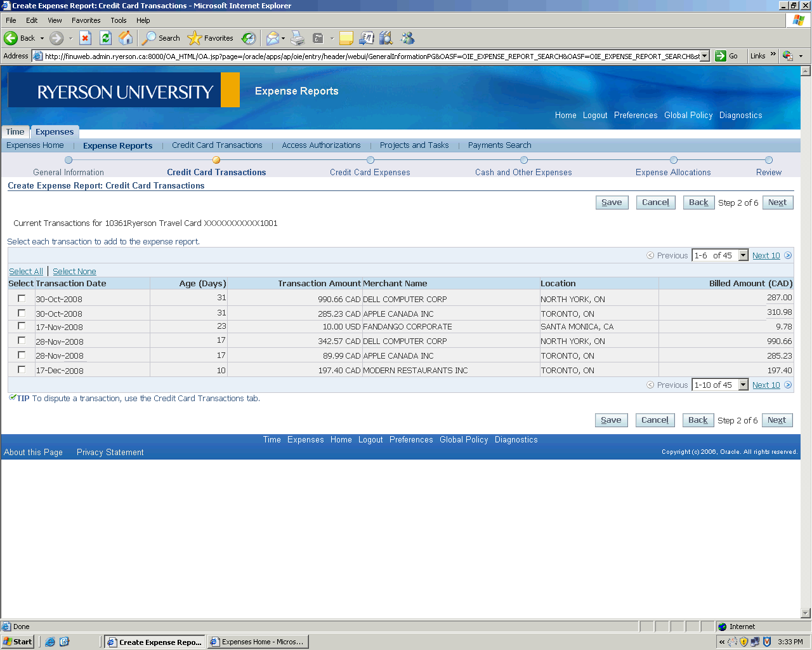
Task: Expand the bottom 1-10 of 45 dropdown
Action: [743, 385]
